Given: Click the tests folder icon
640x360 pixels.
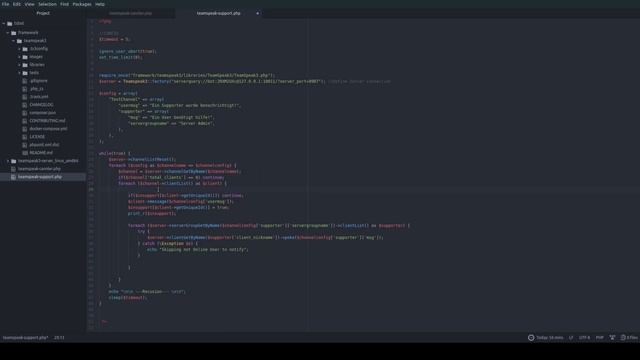Looking at the screenshot, I should click(25, 73).
